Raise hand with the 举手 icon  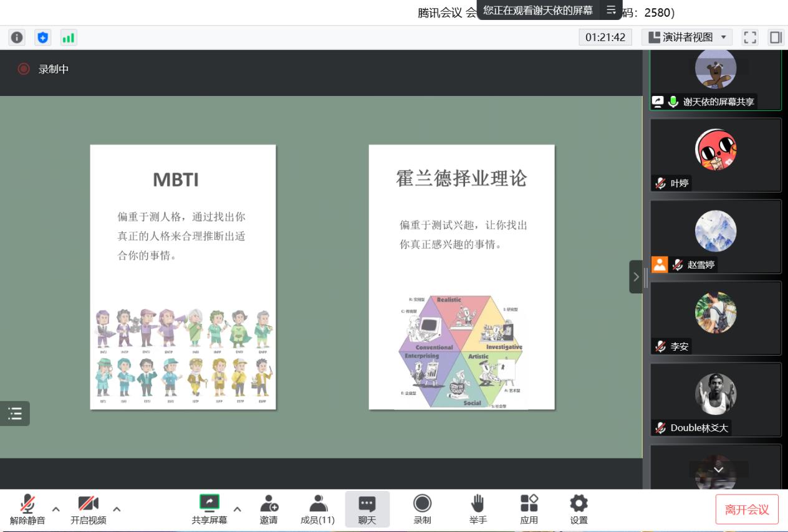coord(478,509)
